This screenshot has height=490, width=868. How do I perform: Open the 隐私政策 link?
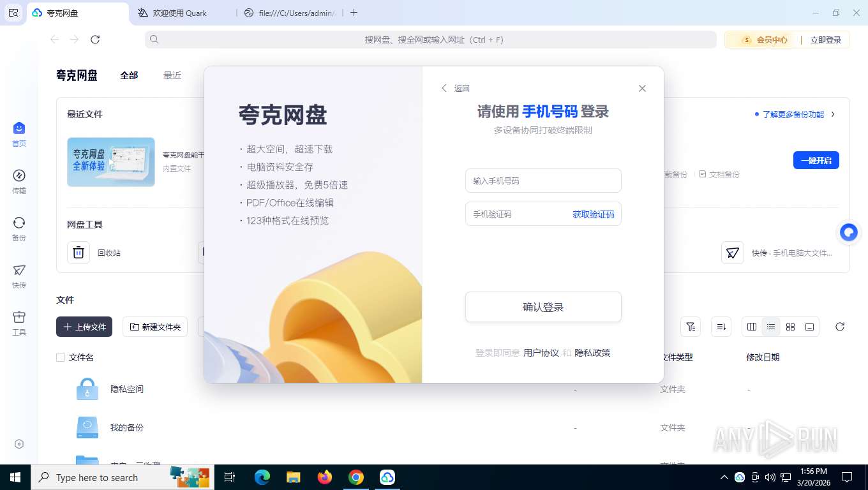tap(592, 353)
